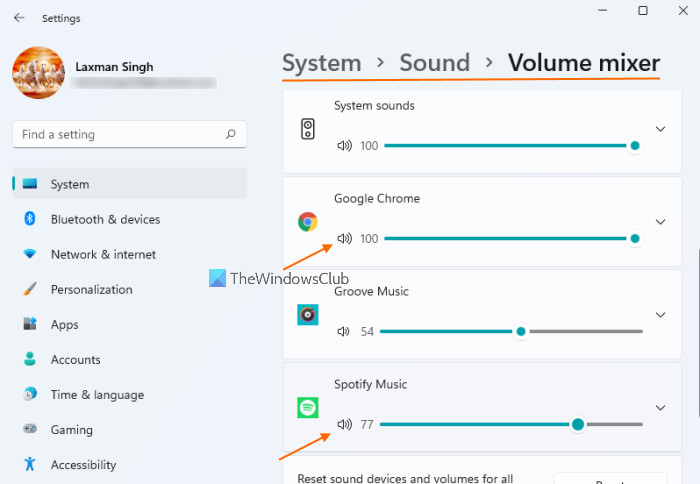Open Bluetooth & devices settings
The height and width of the screenshot is (484, 700).
point(105,219)
